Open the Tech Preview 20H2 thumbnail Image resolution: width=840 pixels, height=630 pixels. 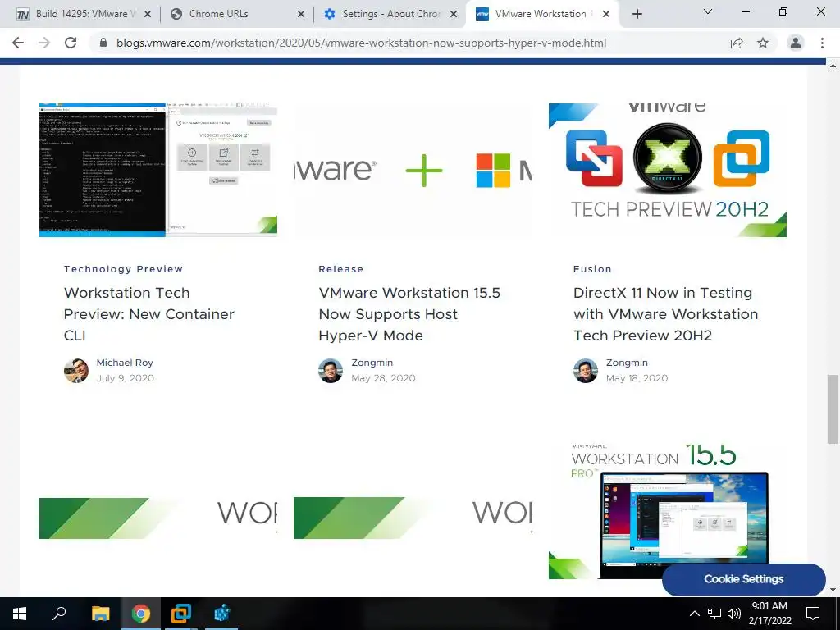tap(668, 170)
